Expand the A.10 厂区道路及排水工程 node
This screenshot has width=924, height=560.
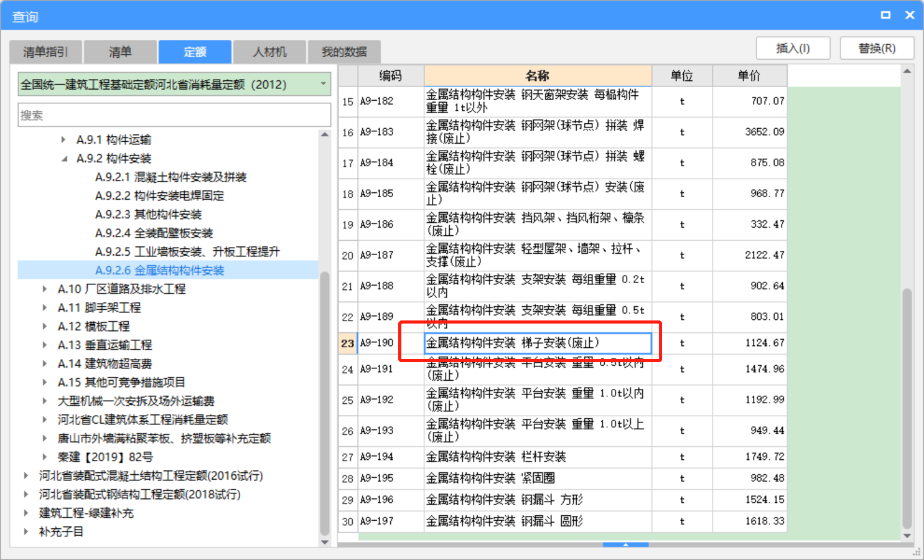pyautogui.click(x=45, y=289)
